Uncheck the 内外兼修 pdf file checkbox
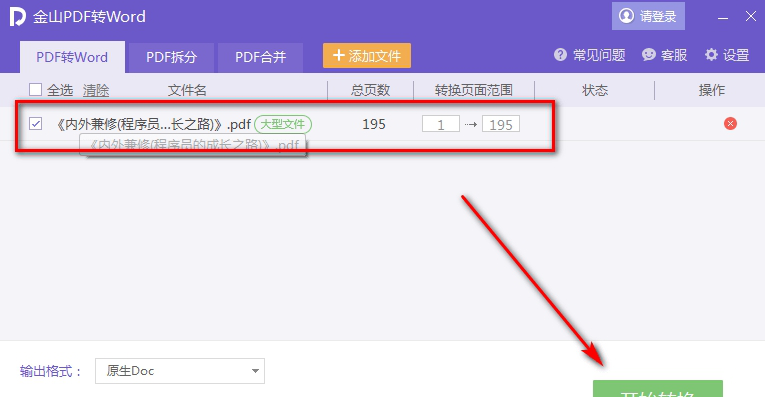This screenshot has width=765, height=412. pos(35,124)
